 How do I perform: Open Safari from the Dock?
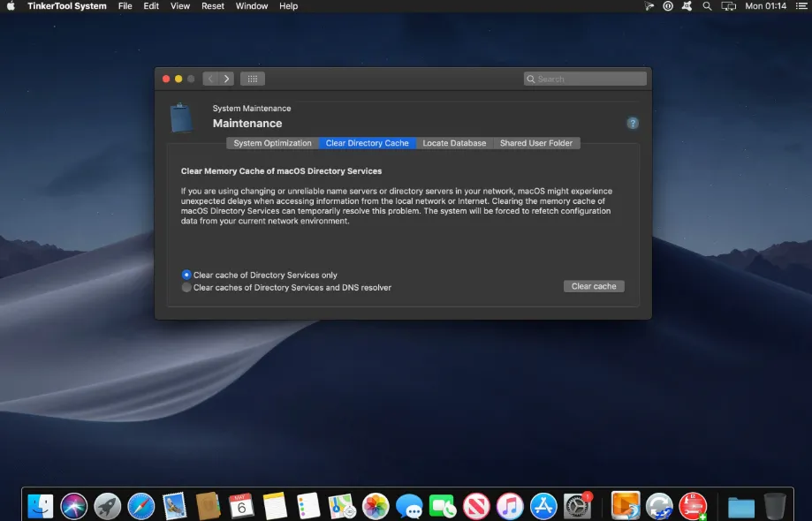pyautogui.click(x=140, y=505)
